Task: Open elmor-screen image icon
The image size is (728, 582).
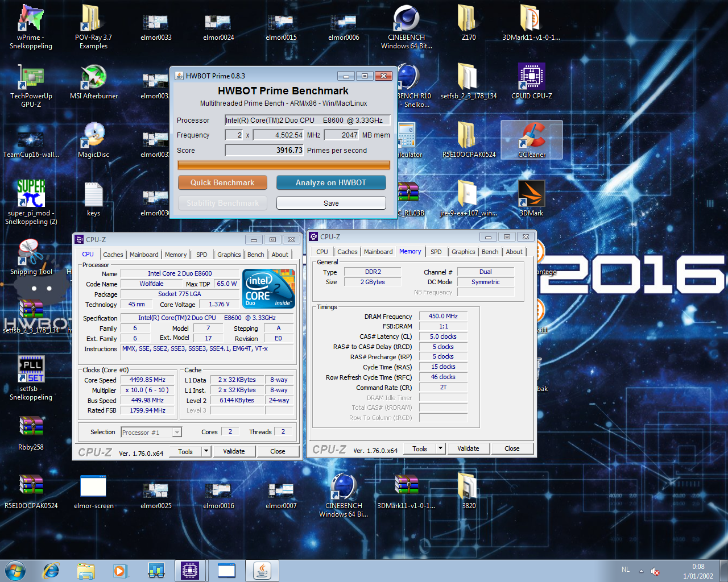Action: 94,487
